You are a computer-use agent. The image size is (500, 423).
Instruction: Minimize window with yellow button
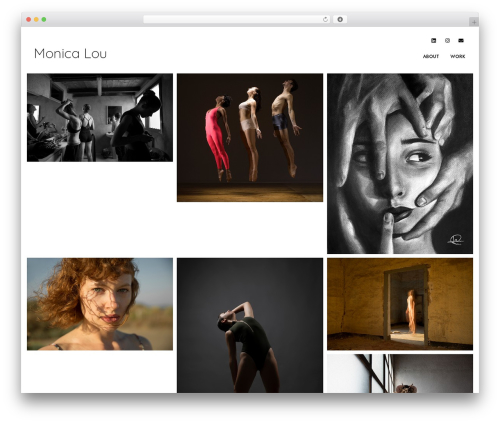click(36, 19)
